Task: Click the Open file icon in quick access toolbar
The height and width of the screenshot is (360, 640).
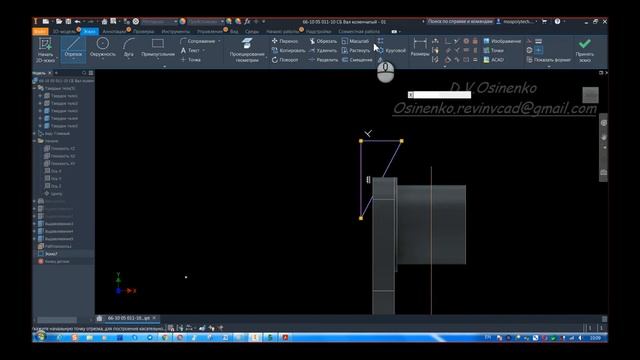Action: (x=59, y=21)
